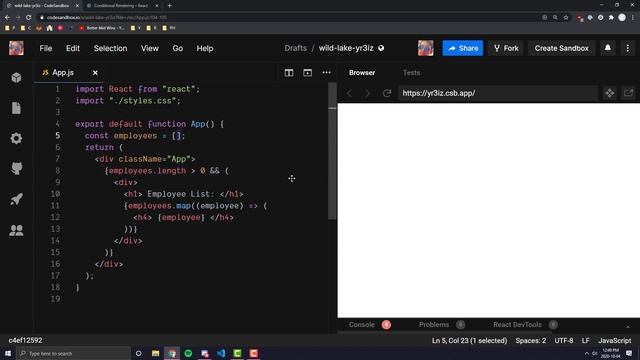Open a new Chrome tab
Viewport: 640px width, 360px height.
point(169,6)
